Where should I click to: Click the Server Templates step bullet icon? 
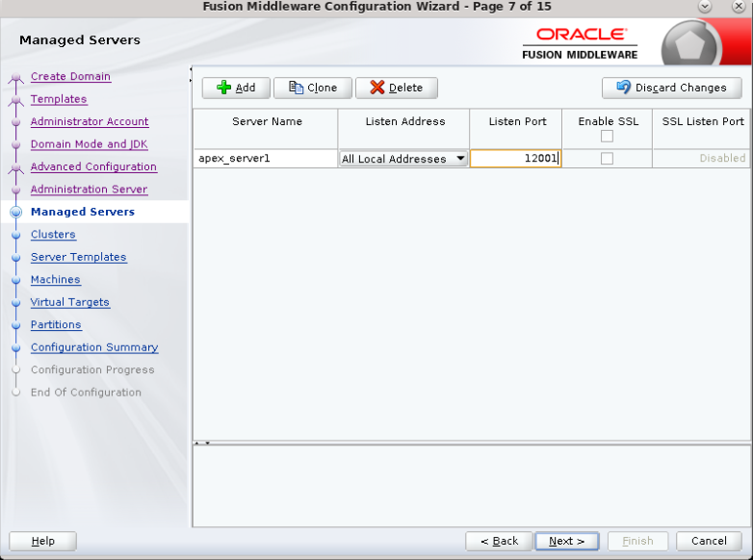[16, 257]
